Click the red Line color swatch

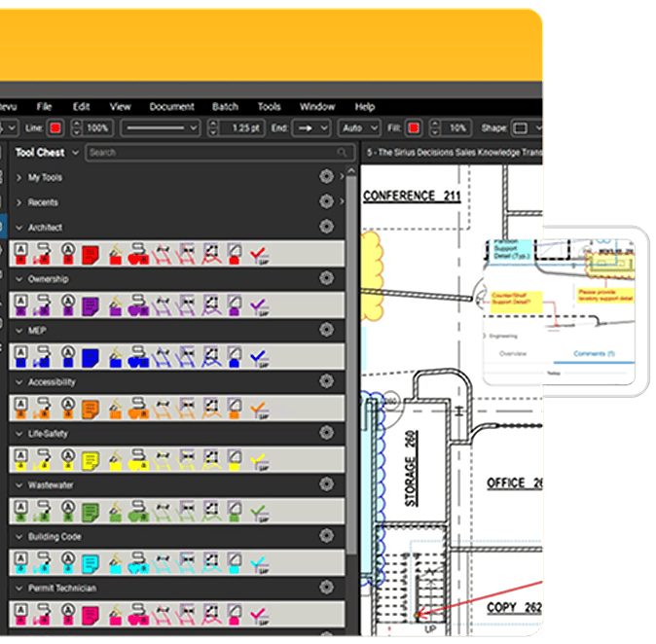pyautogui.click(x=55, y=128)
